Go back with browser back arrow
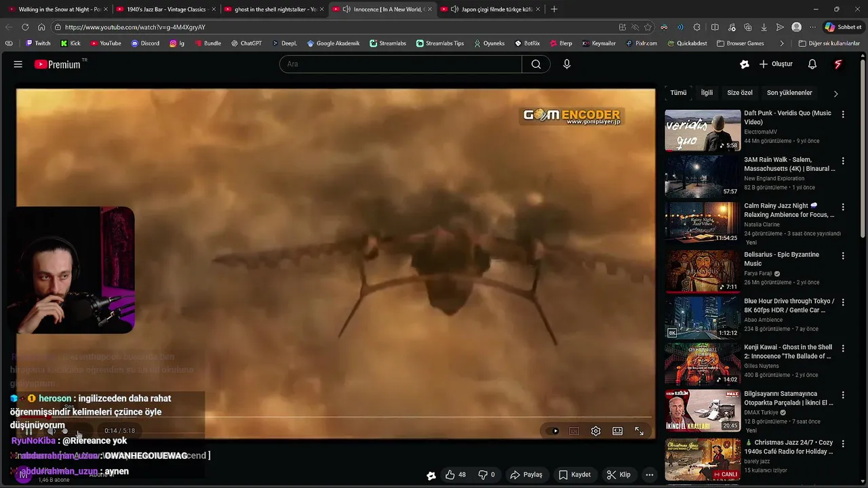This screenshot has width=868, height=488. tap(9, 27)
